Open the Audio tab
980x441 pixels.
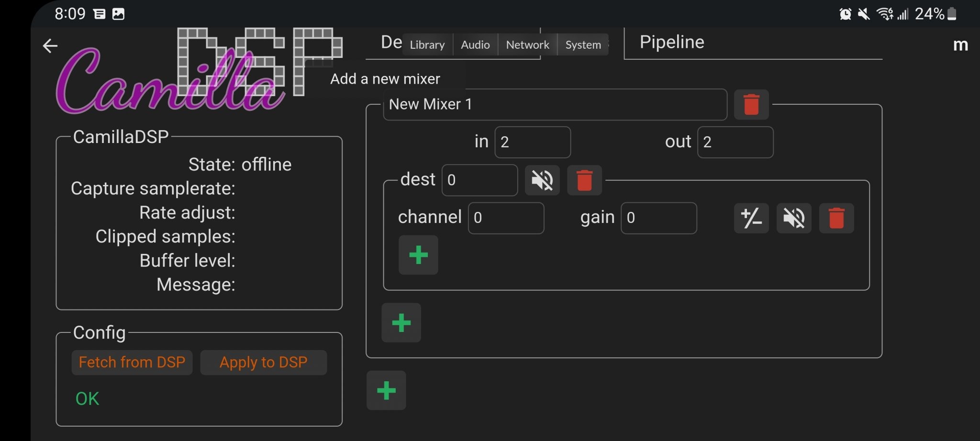(475, 44)
